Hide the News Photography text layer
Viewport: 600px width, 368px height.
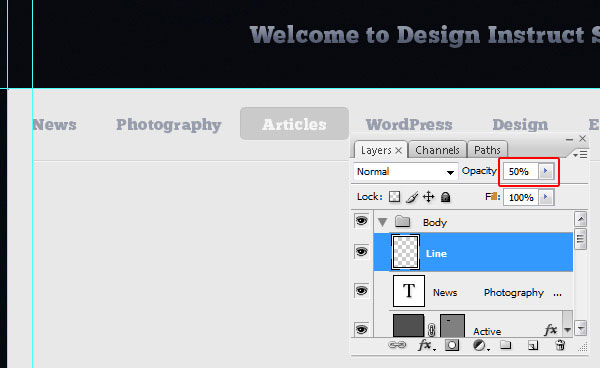click(x=362, y=290)
